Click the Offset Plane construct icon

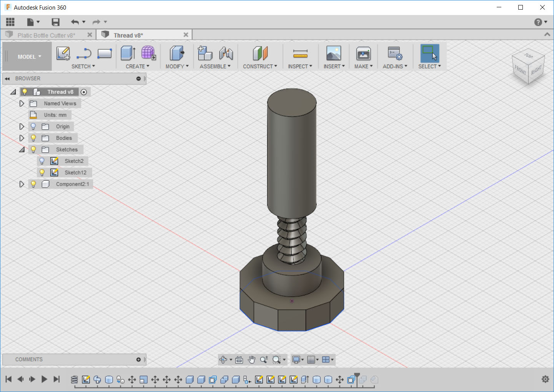[260, 53]
